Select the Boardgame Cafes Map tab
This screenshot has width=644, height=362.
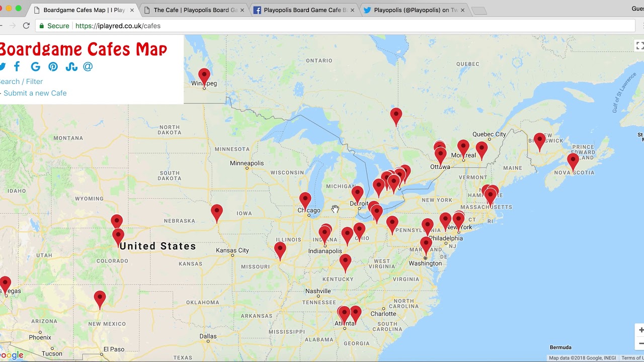tap(84, 10)
